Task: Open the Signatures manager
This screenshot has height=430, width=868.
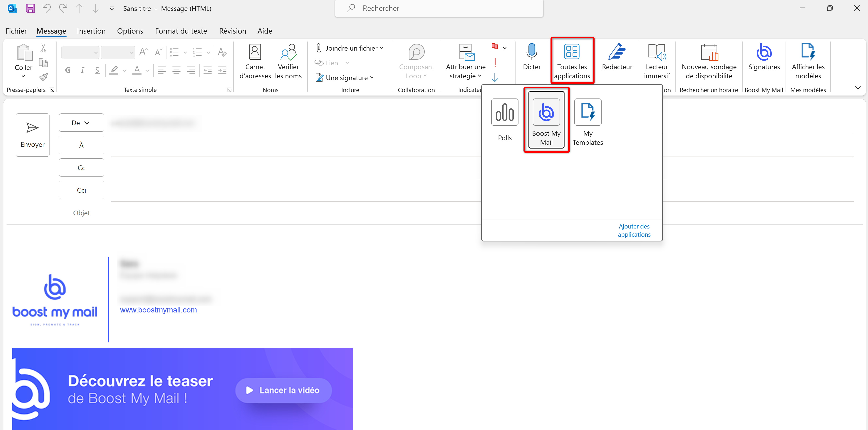Action: pyautogui.click(x=764, y=61)
